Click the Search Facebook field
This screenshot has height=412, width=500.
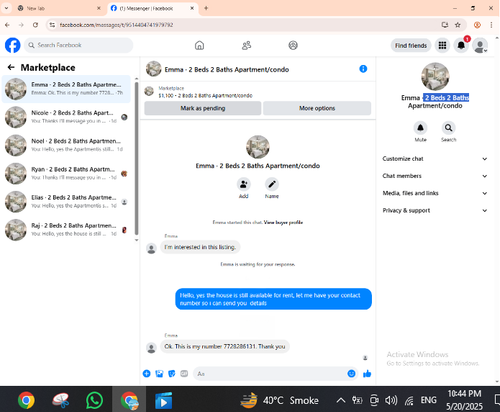point(78,45)
